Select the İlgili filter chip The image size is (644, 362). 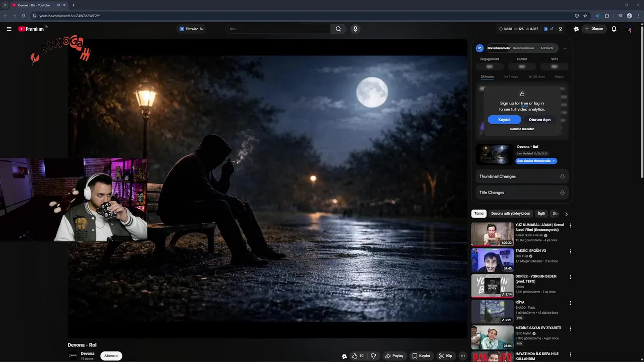coord(541,214)
